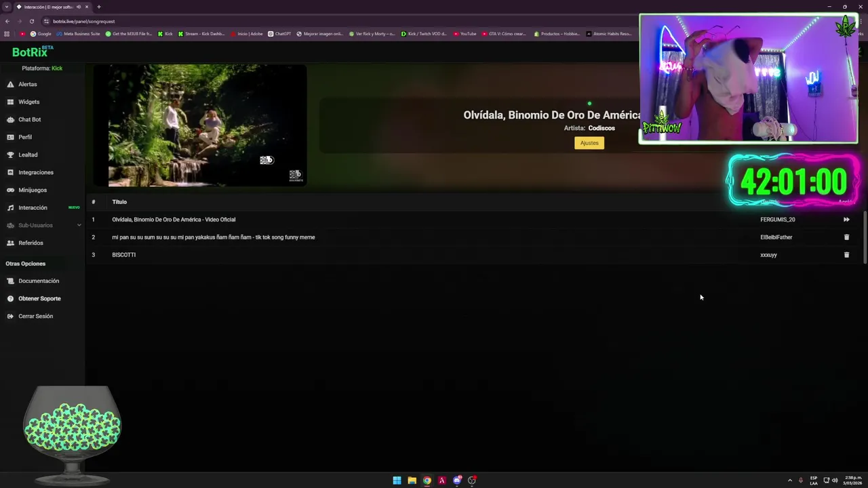The image size is (868, 488).
Task: Open the taskbar clock and calendar
Action: 852,481
